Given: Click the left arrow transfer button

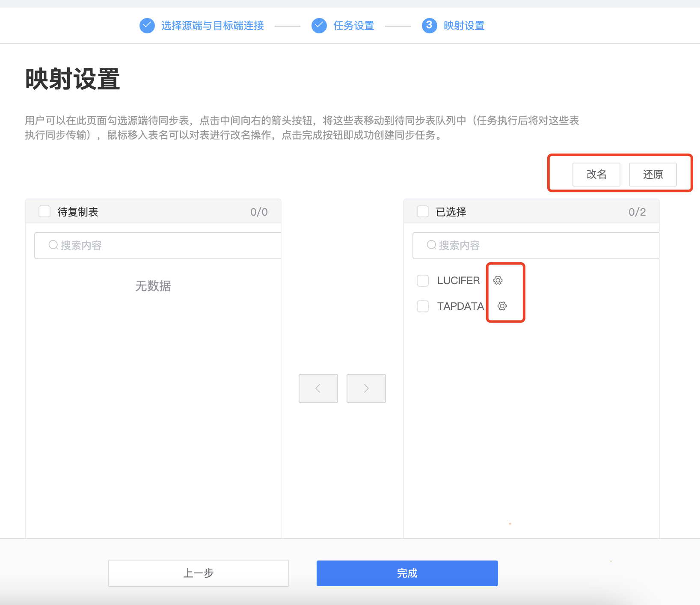Looking at the screenshot, I should pyautogui.click(x=318, y=388).
